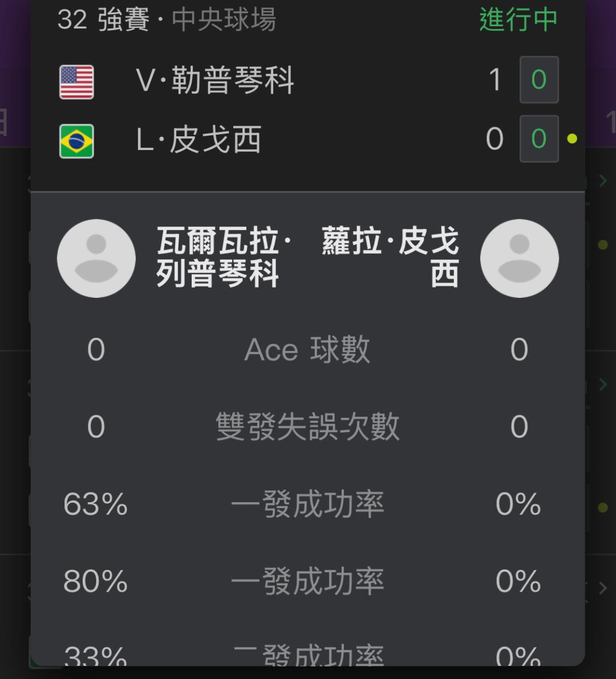The image size is (616, 679).
Task: Click the 63% first-serve value
Action: point(95,504)
